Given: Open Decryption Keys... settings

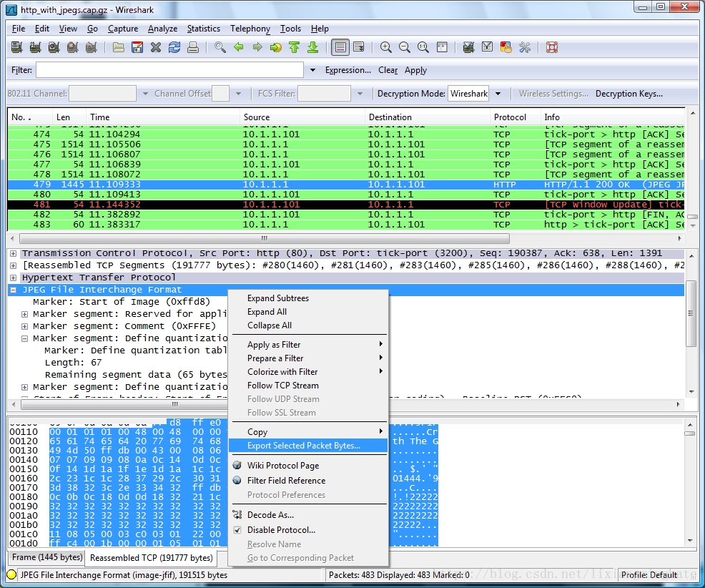Looking at the screenshot, I should [x=629, y=94].
